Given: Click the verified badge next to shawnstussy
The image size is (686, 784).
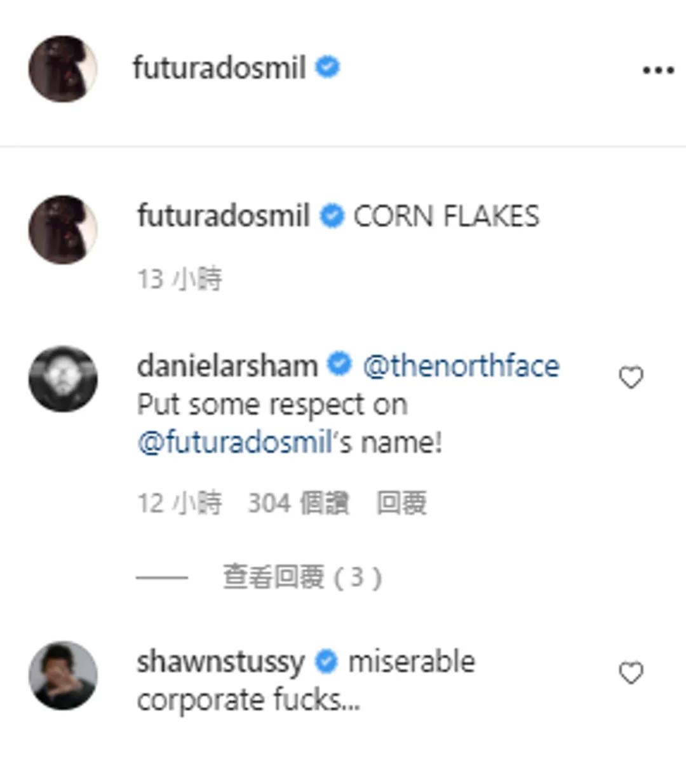Looking at the screenshot, I should pos(326,661).
